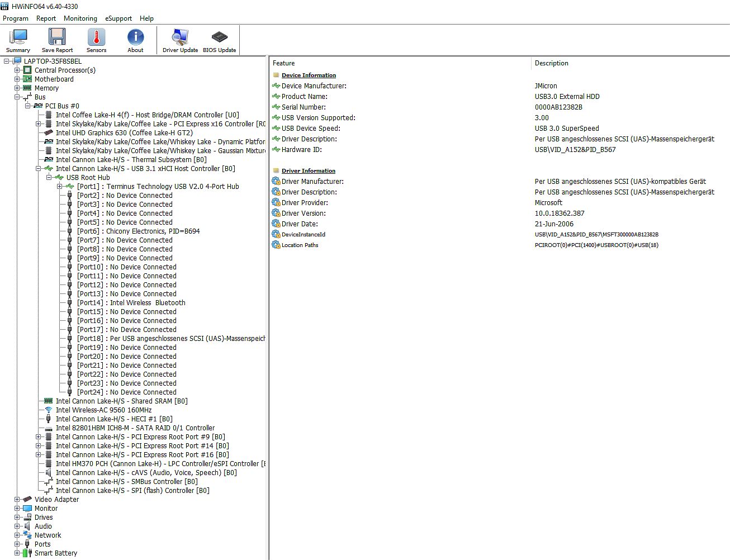Click the Driver Version value 10.0.18362.387
The height and width of the screenshot is (560, 730).
560,213
